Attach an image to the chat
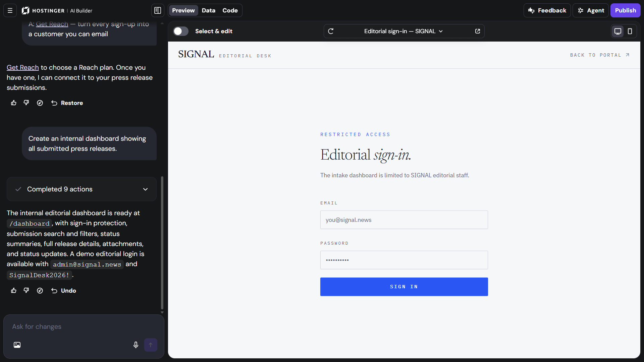The height and width of the screenshot is (362, 644). (17, 345)
